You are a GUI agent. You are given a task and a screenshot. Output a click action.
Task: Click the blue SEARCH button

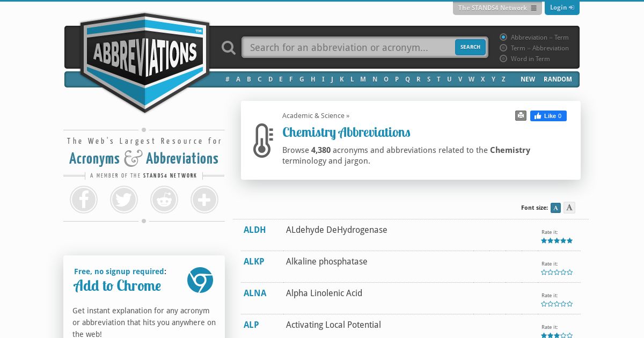tap(470, 47)
